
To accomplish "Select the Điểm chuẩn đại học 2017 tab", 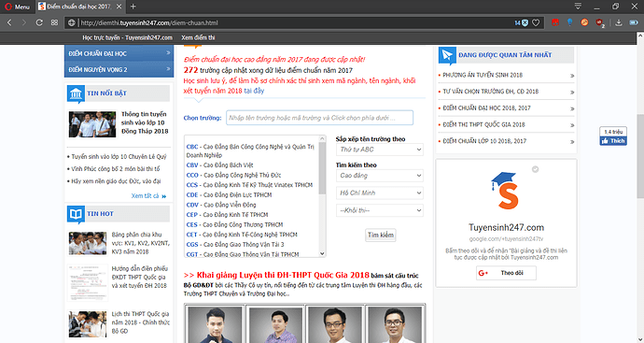I will click(x=79, y=7).
